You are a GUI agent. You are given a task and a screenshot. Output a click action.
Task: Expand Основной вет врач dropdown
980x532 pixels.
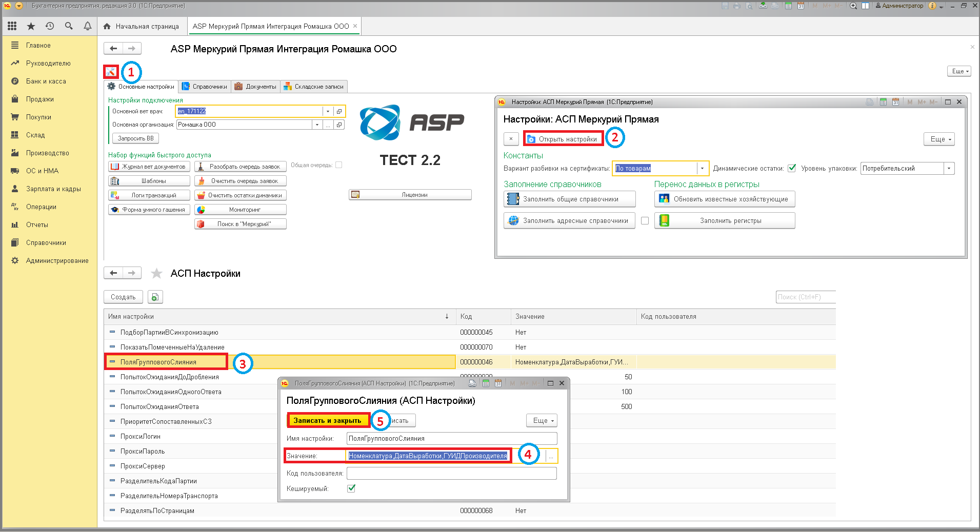[x=328, y=111]
